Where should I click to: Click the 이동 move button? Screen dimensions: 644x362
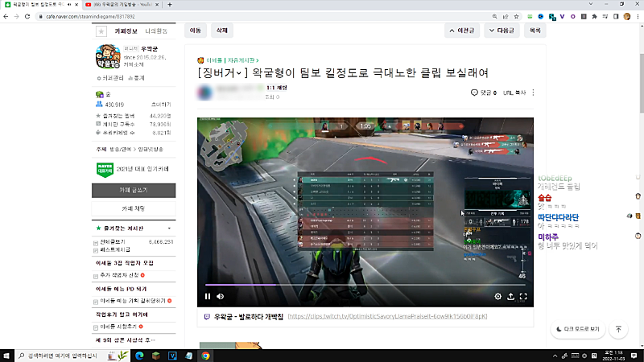[x=196, y=31]
